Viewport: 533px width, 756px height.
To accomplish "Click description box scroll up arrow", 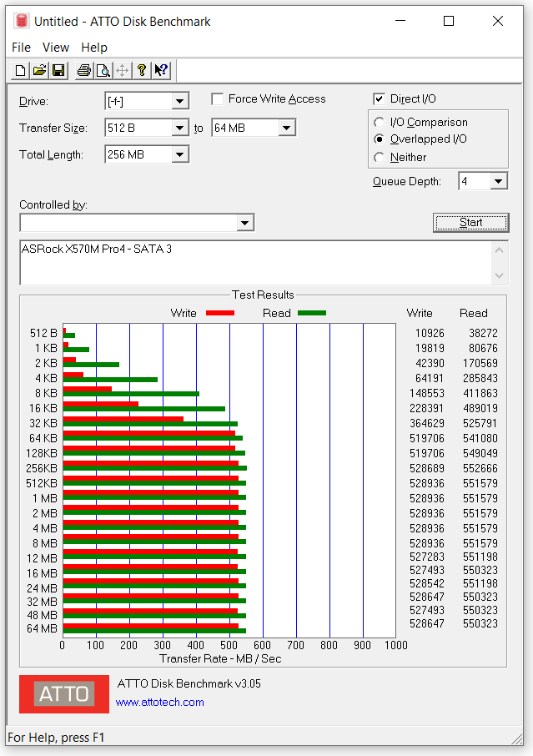I will 500,250.
